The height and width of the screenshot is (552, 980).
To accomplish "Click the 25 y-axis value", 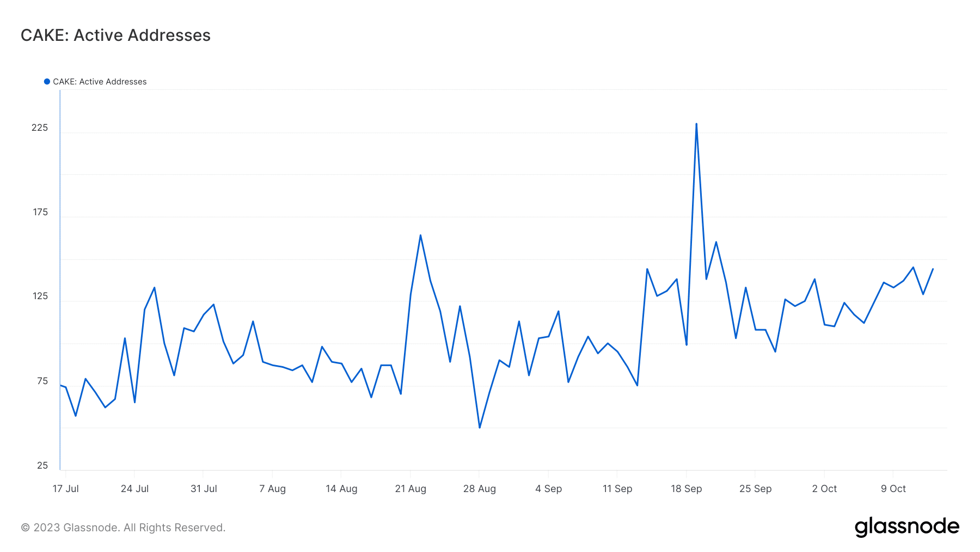I will click(42, 465).
